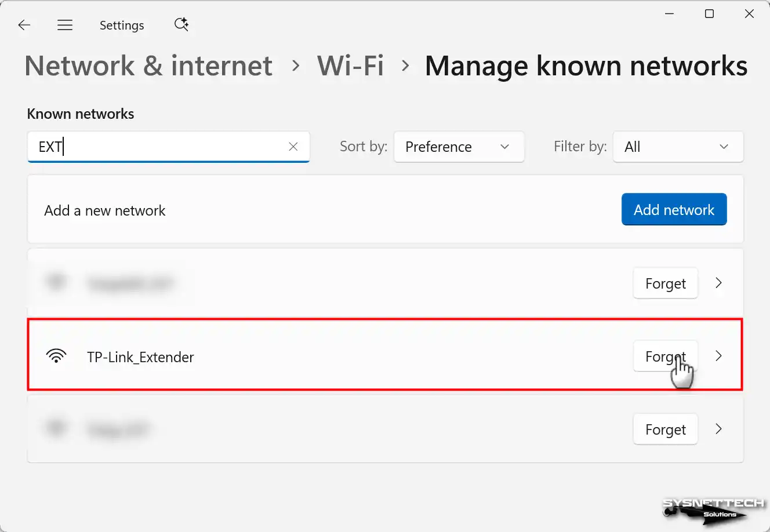770x532 pixels.
Task: Click the Add a new network label
Action: click(x=104, y=210)
